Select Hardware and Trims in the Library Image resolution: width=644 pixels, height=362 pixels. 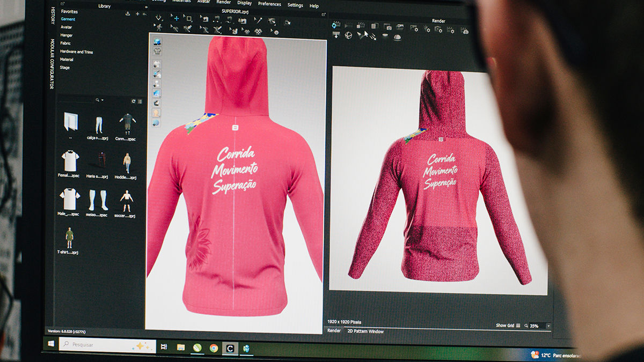pyautogui.click(x=76, y=51)
